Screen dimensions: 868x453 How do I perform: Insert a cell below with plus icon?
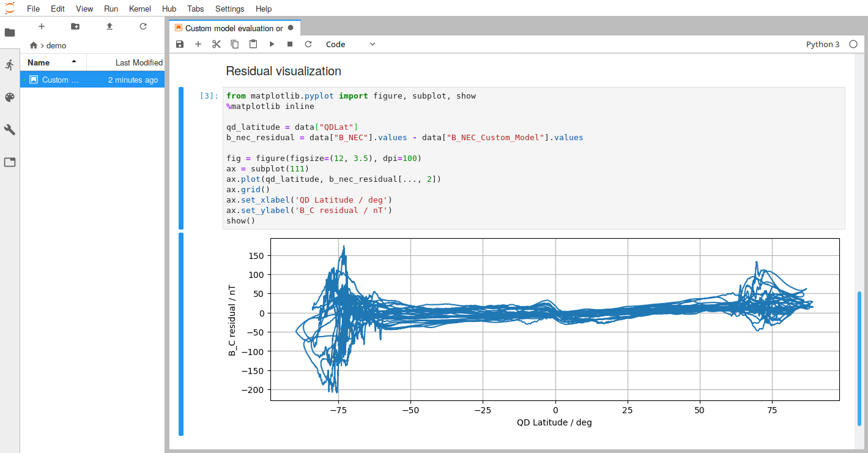[x=198, y=44]
